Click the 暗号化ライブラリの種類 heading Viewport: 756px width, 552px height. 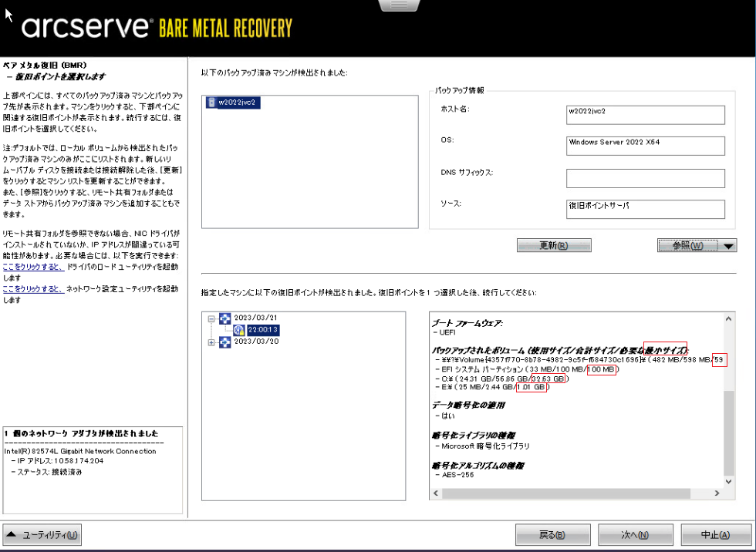point(473,436)
